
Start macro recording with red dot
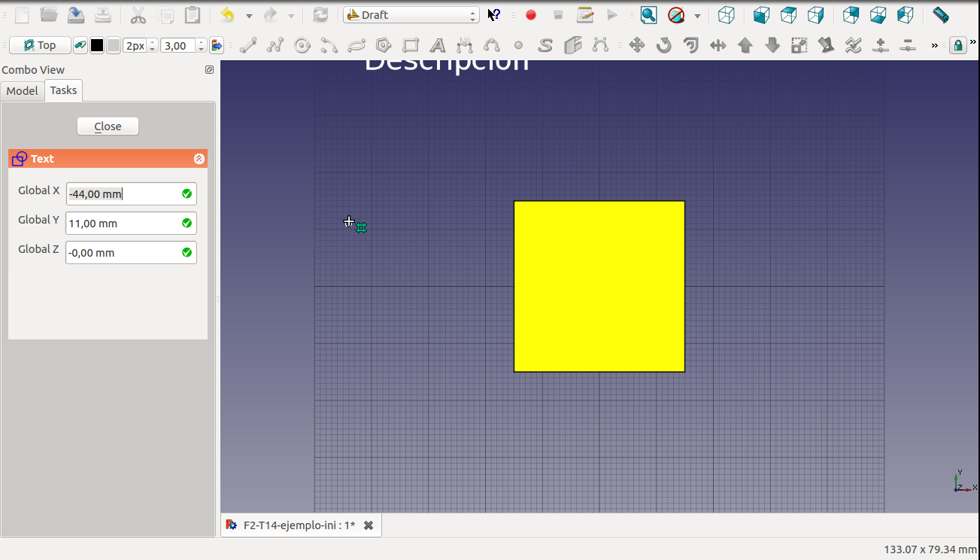(x=531, y=15)
